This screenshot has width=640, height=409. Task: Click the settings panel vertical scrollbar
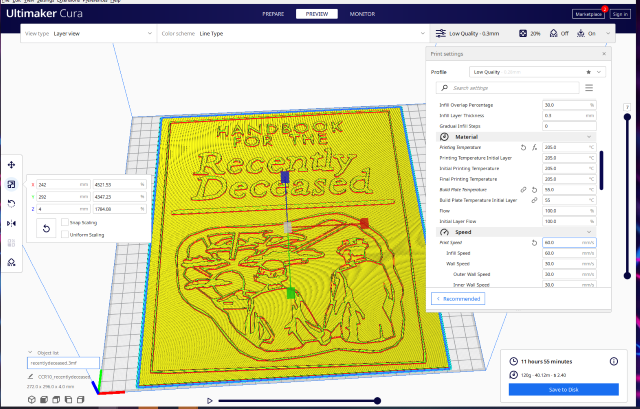[x=602, y=171]
